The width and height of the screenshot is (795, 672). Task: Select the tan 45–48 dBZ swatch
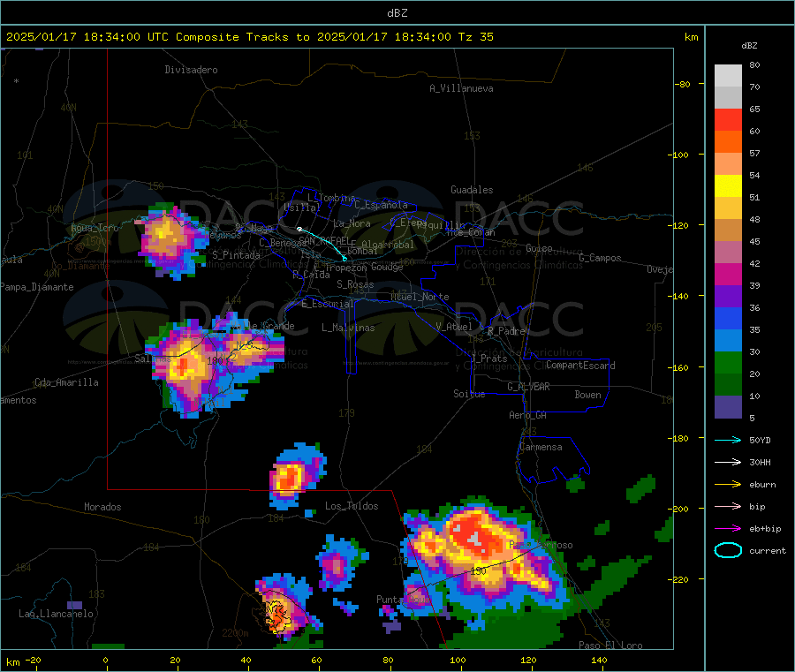[x=728, y=230]
